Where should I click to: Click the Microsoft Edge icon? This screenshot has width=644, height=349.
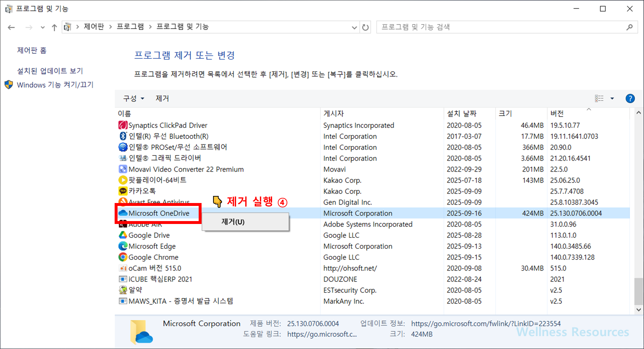tap(123, 246)
